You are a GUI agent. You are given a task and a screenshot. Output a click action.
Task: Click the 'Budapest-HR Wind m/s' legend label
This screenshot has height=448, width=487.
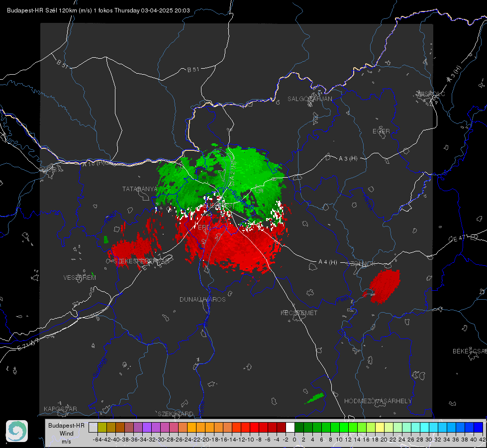click(67, 434)
